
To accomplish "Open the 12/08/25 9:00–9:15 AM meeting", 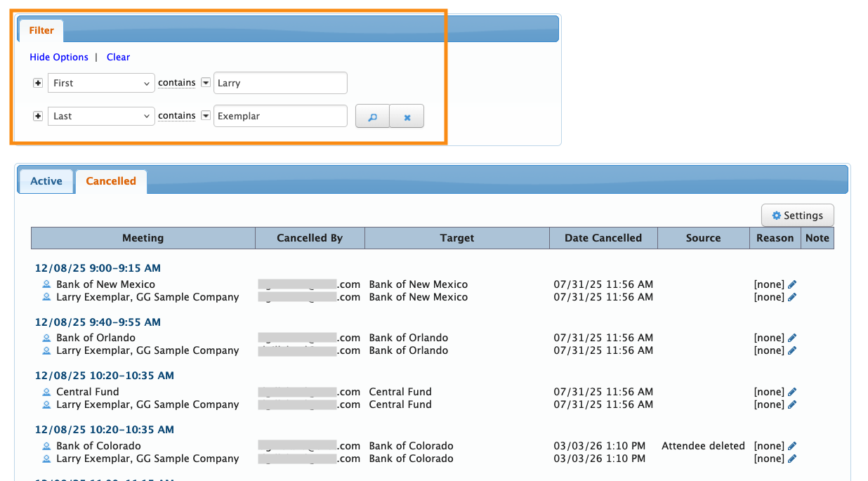I will tap(98, 268).
